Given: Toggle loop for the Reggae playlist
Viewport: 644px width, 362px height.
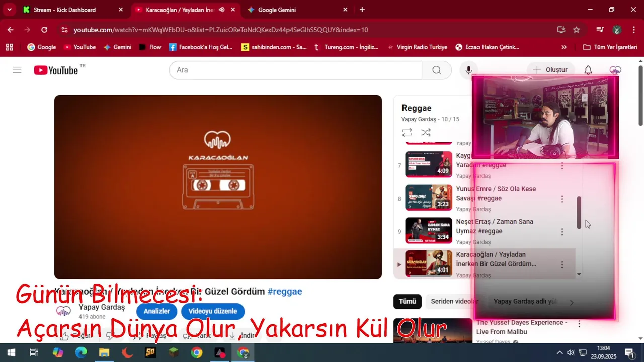Looking at the screenshot, I should click(407, 132).
